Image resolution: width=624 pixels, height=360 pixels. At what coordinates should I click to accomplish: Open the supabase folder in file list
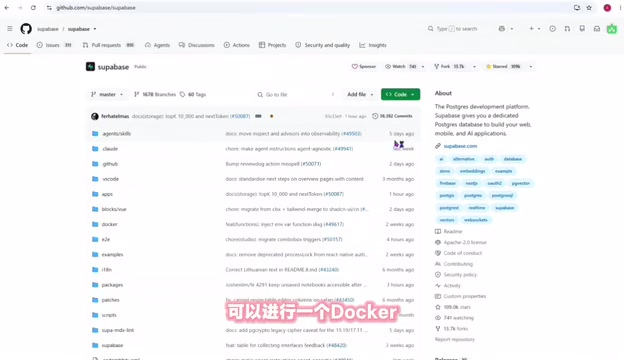[x=112, y=345]
